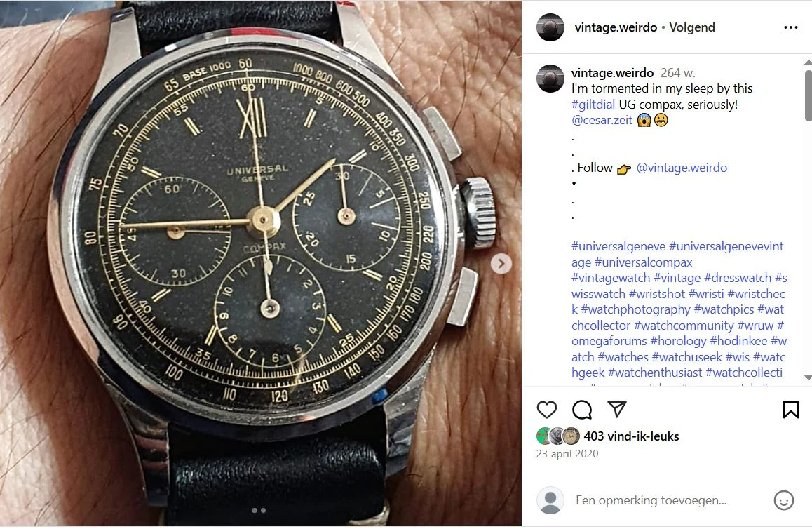Click the caption scrollbar up arrow
The height and width of the screenshot is (529, 812).
pyautogui.click(x=808, y=62)
